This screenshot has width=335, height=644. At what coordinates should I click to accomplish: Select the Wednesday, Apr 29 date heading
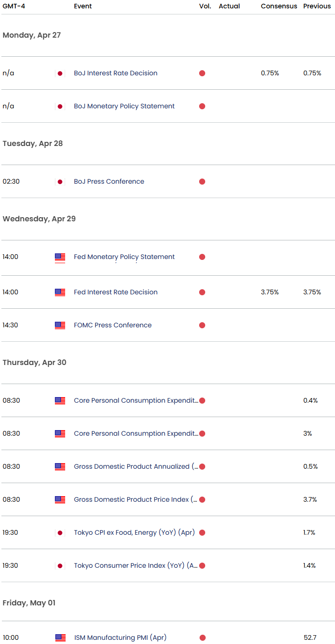(39, 219)
